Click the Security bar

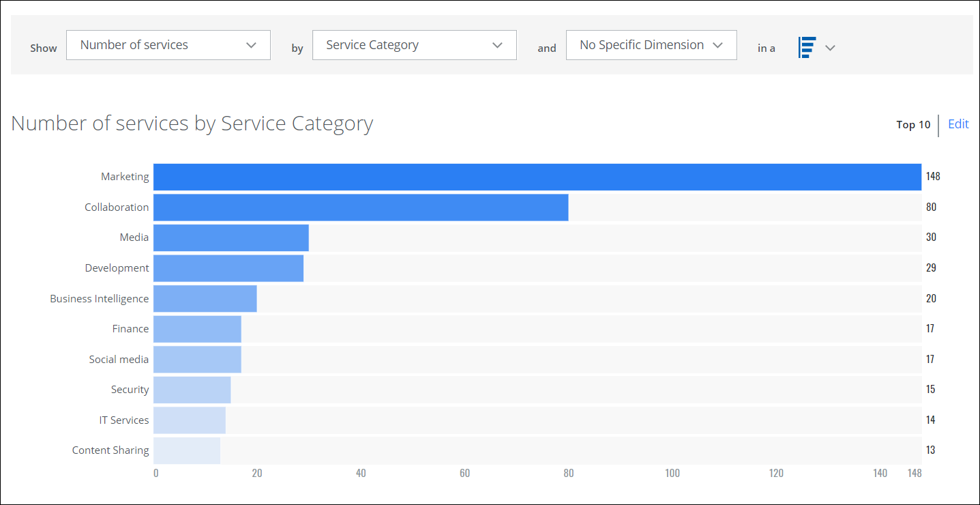point(192,390)
